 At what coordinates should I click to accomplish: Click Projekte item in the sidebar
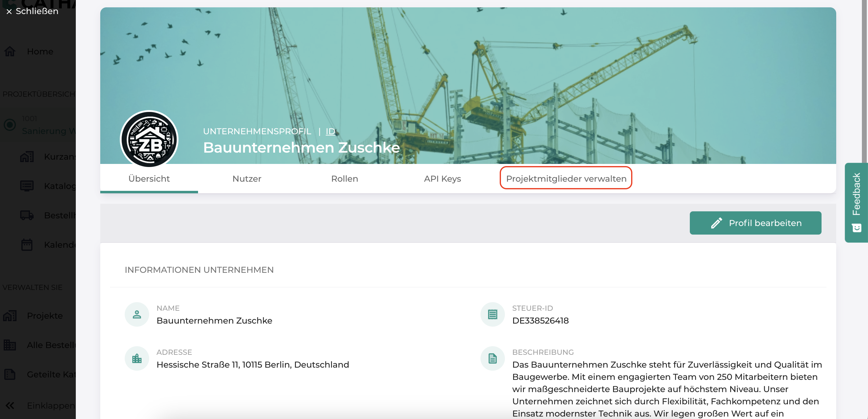click(x=45, y=316)
